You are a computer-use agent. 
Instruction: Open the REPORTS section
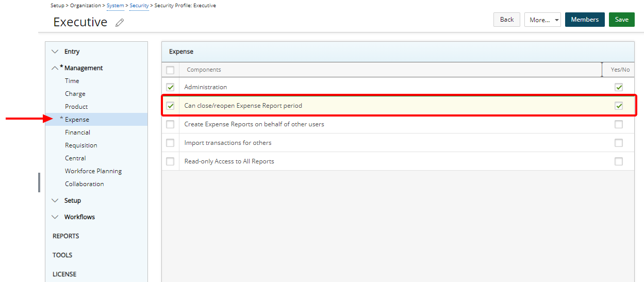pyautogui.click(x=66, y=236)
